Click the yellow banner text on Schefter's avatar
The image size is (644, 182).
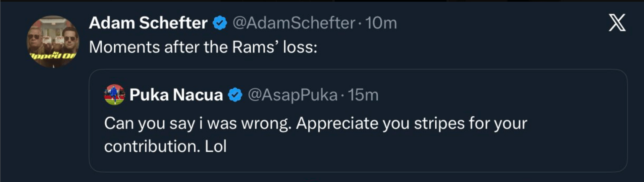[x=53, y=56]
